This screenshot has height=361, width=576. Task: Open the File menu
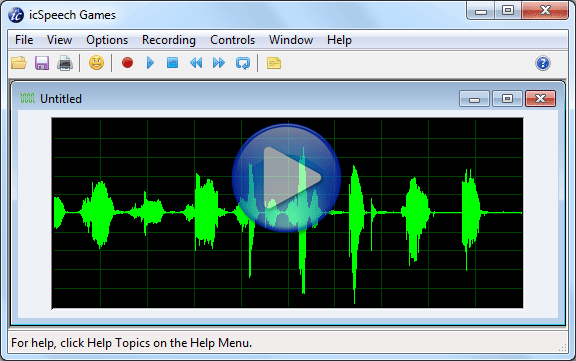[24, 40]
